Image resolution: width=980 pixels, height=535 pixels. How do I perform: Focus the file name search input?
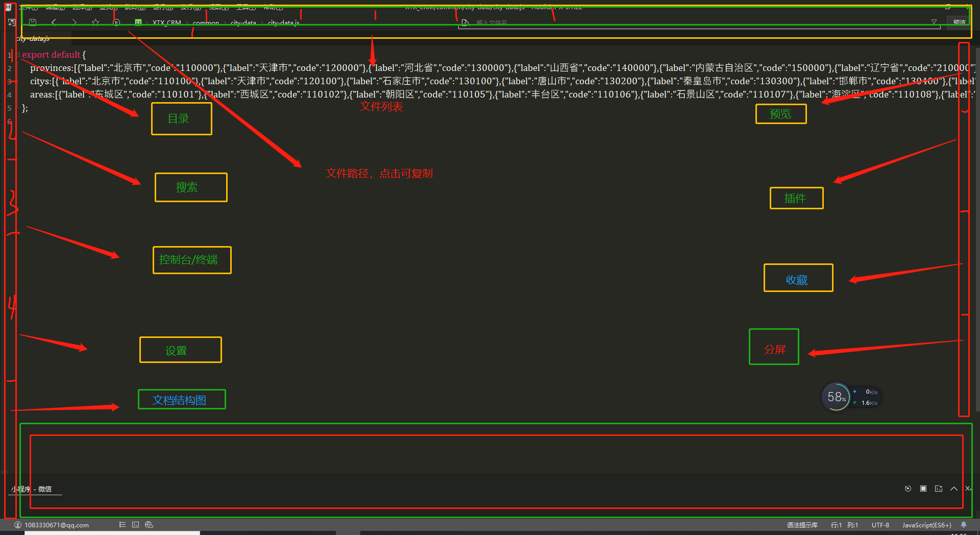tap(699, 22)
